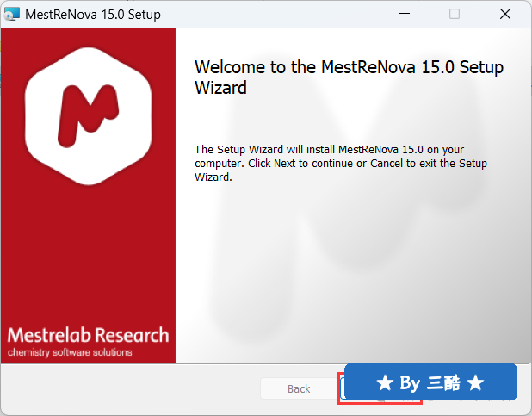Close the MestReNova 15.0 Setup window

tap(505, 14)
